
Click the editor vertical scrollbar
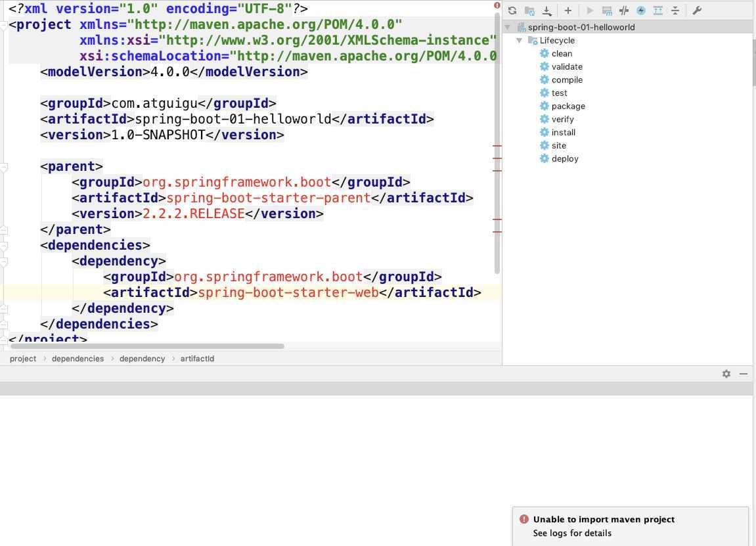[x=497, y=143]
